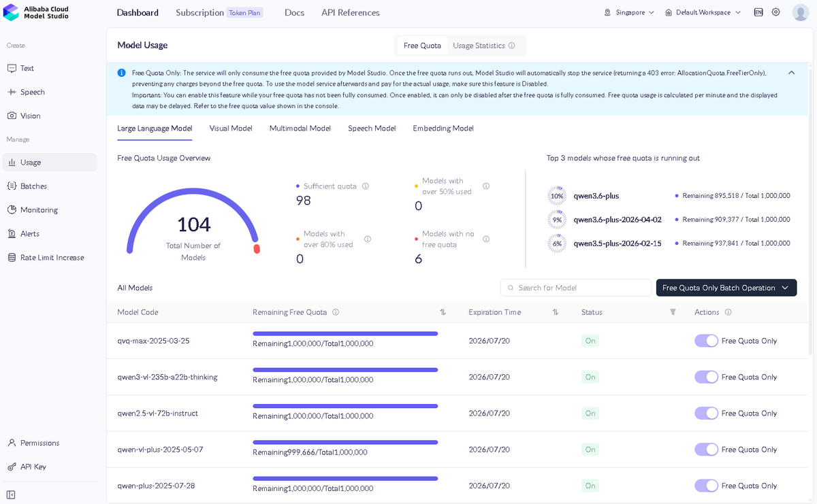Image resolution: width=817 pixels, height=504 pixels.
Task: Click the info icon next to Remaining Free Quota header
Action: (336, 312)
